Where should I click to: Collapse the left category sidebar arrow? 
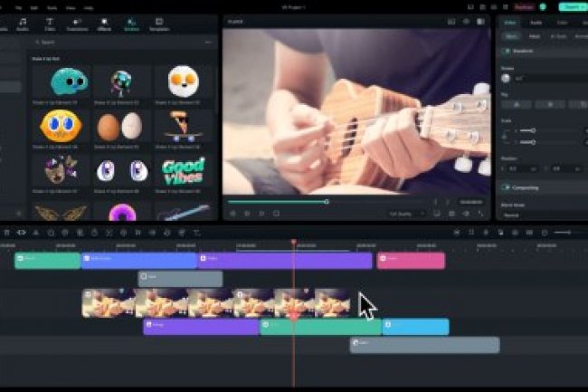tap(19, 214)
